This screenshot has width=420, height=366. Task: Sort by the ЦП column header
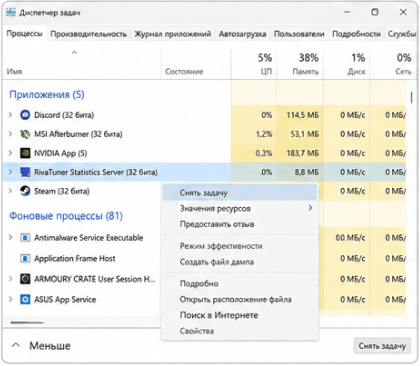(254, 64)
